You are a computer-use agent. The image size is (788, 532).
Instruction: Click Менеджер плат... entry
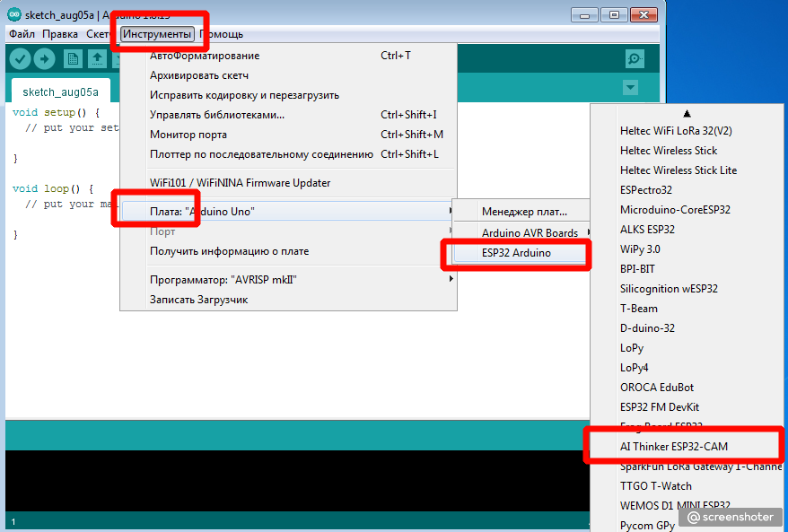point(524,213)
